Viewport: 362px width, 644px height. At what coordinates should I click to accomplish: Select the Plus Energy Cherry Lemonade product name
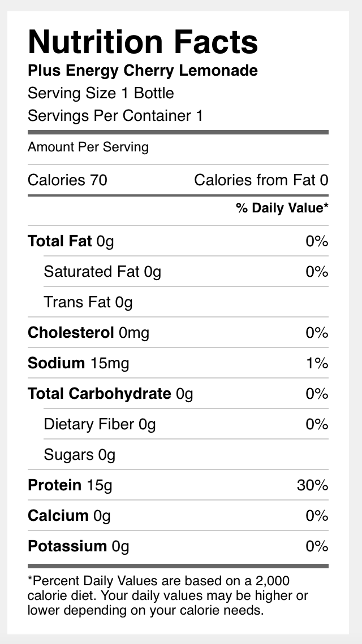point(143,71)
